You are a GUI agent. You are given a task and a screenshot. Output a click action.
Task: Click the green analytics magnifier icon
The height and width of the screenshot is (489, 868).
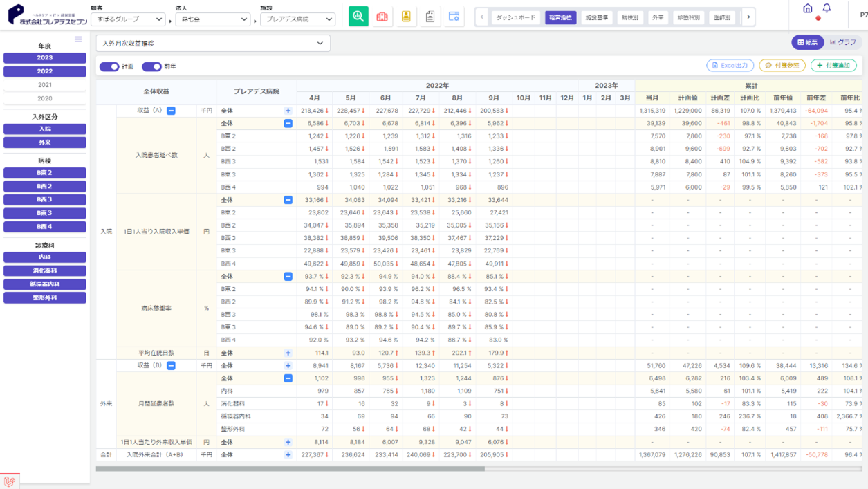tap(358, 17)
